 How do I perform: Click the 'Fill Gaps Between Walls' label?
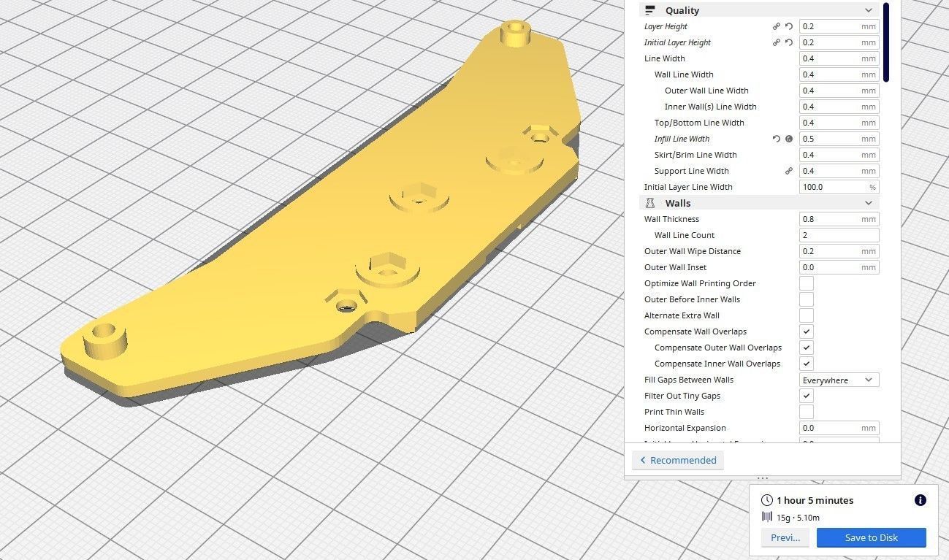click(x=689, y=380)
